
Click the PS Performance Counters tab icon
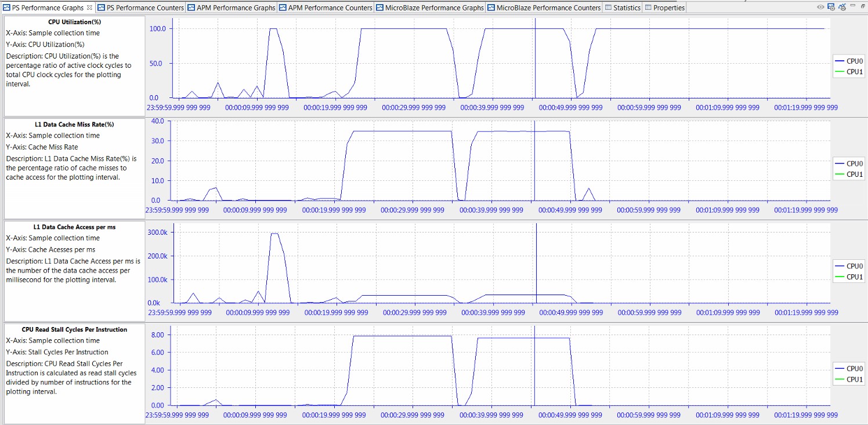point(102,8)
